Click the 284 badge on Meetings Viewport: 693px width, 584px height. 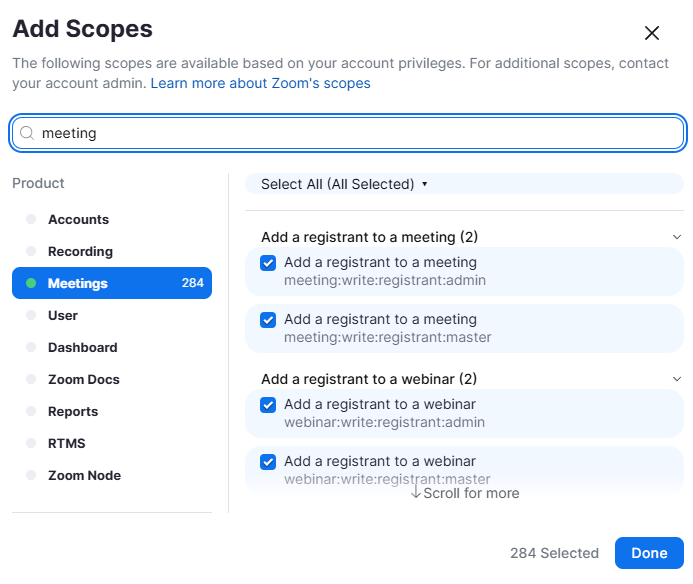click(x=193, y=283)
